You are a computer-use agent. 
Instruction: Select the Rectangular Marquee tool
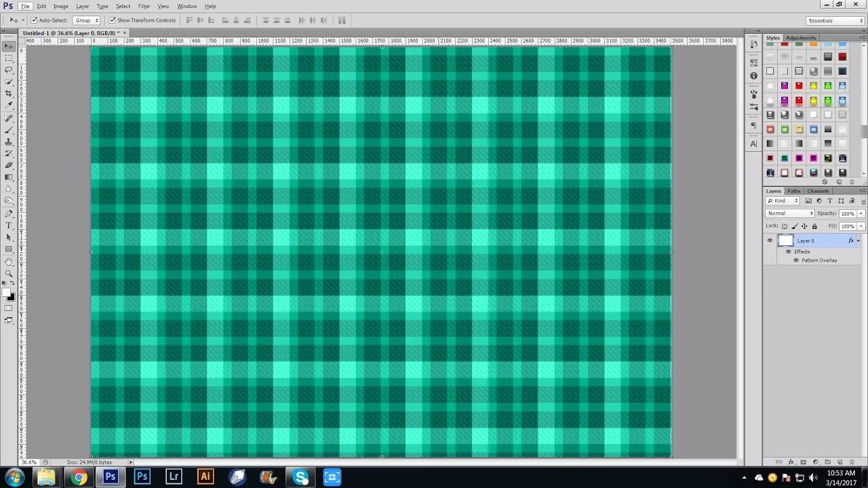pyautogui.click(x=9, y=58)
